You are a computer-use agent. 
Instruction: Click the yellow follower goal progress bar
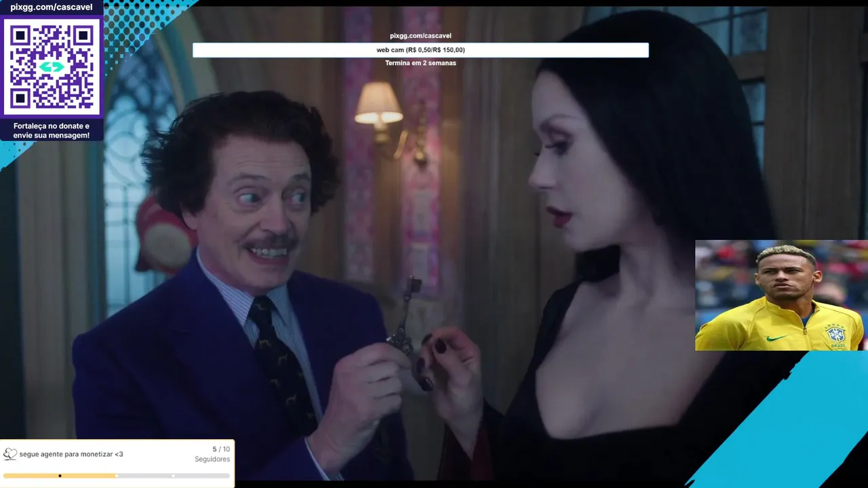[x=117, y=476]
